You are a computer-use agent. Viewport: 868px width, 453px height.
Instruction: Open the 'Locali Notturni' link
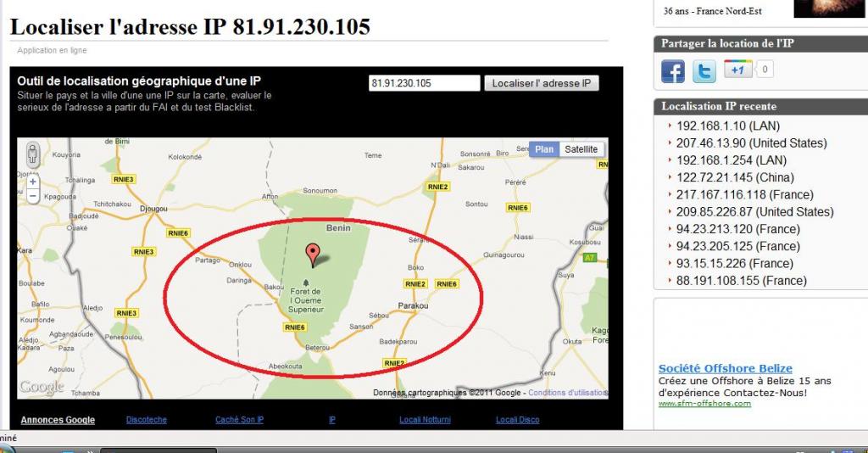click(425, 420)
